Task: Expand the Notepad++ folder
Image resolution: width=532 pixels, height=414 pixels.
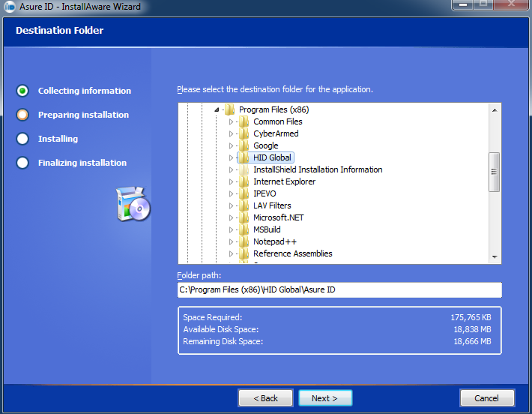Action: [231, 241]
